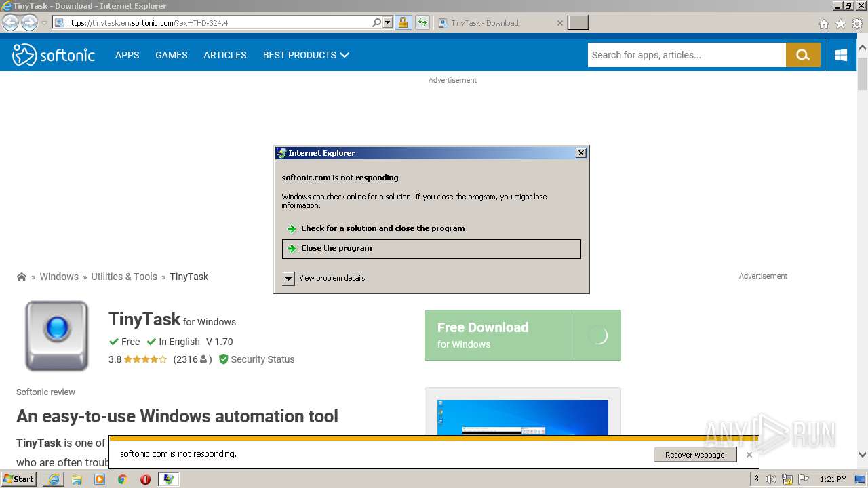Click the security lock icon
868x488 pixels.
[x=403, y=23]
